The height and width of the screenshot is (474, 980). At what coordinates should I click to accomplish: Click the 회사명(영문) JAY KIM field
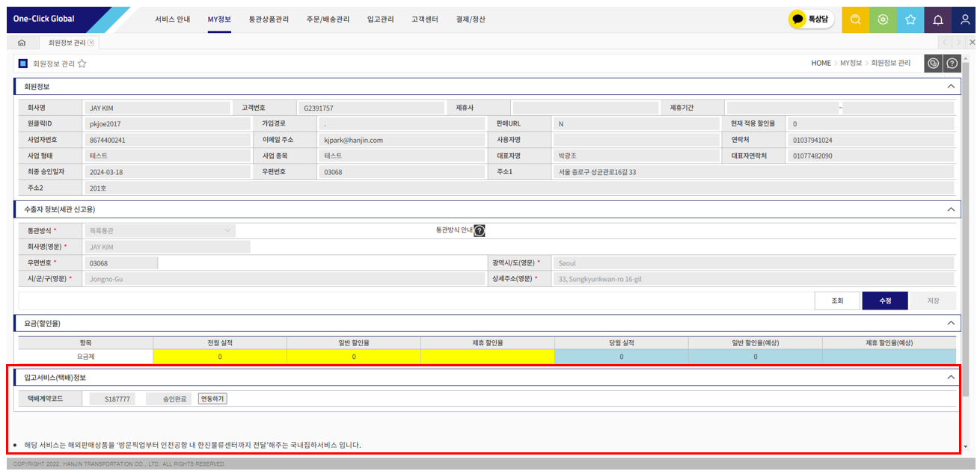(x=168, y=247)
